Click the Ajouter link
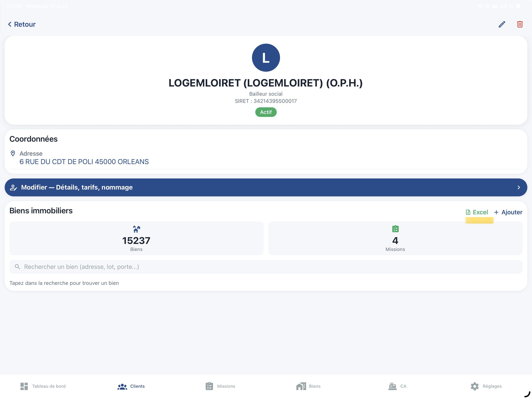Image resolution: width=532 pixels, height=399 pixels. click(x=508, y=212)
